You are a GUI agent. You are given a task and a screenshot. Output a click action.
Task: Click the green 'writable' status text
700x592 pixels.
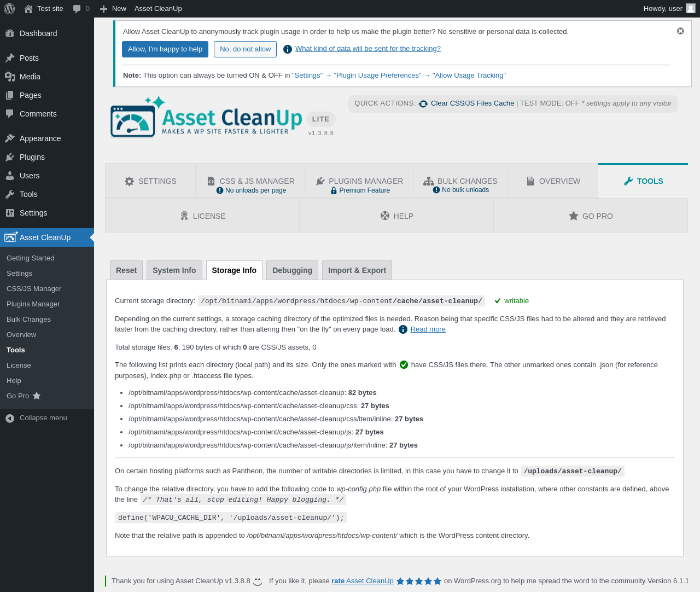[516, 301]
